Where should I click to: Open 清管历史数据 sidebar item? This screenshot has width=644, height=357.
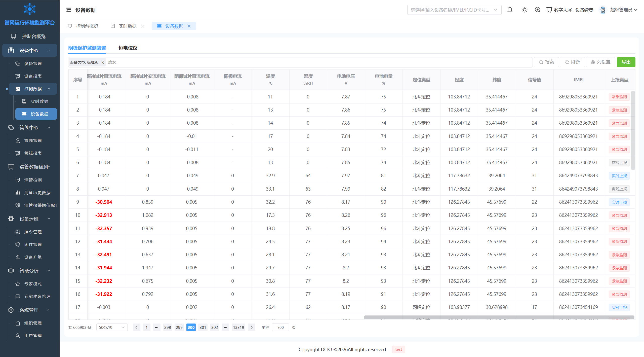coord(33,193)
